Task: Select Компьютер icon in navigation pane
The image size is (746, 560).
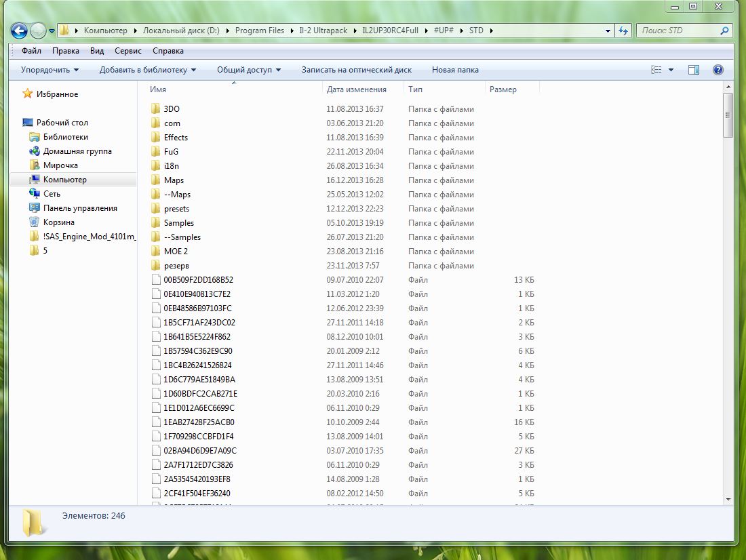Action: point(35,180)
